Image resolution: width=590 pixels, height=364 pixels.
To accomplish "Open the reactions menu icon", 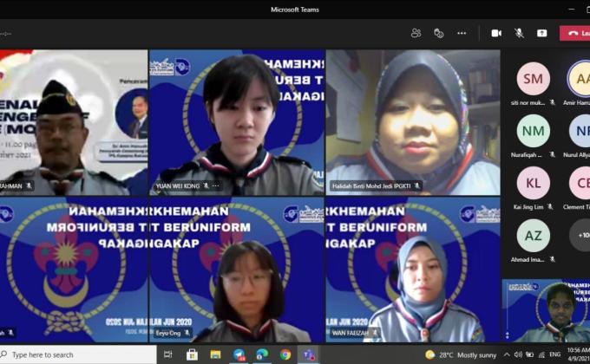I will click(x=439, y=33).
